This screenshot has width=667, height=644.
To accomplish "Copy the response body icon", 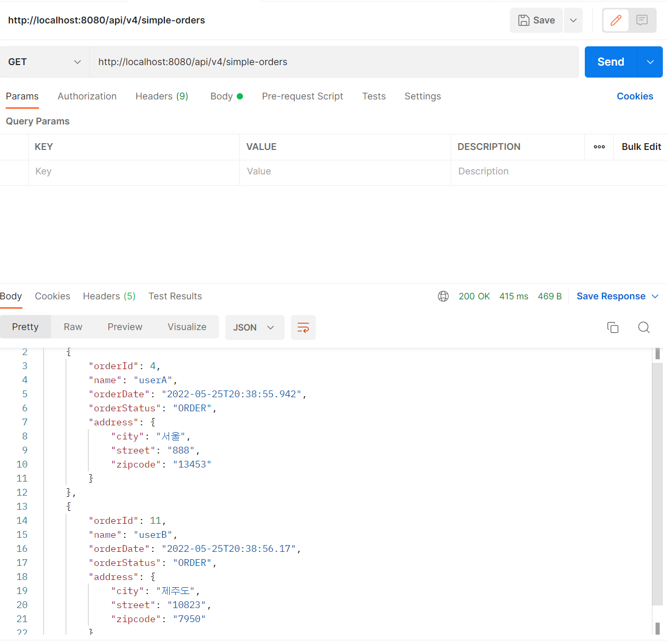I will click(x=613, y=327).
